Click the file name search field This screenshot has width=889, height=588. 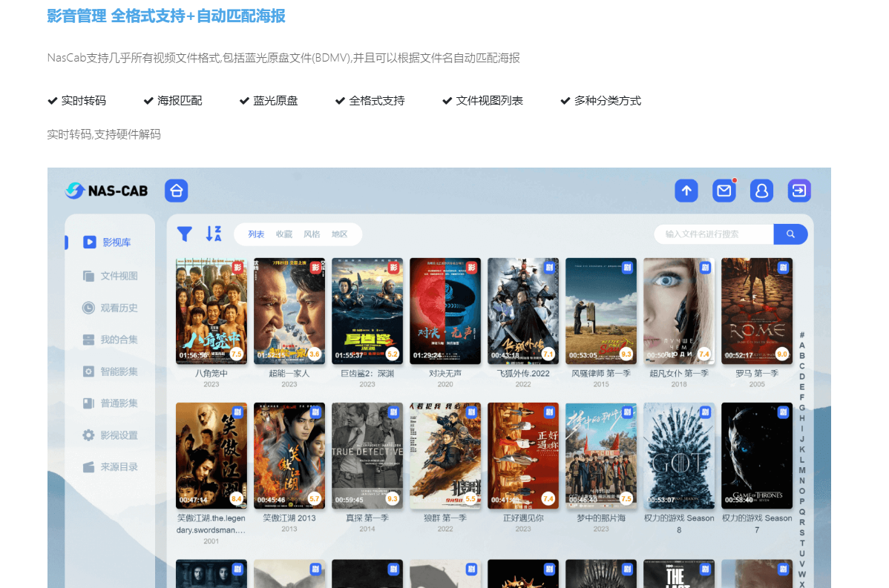[714, 234]
